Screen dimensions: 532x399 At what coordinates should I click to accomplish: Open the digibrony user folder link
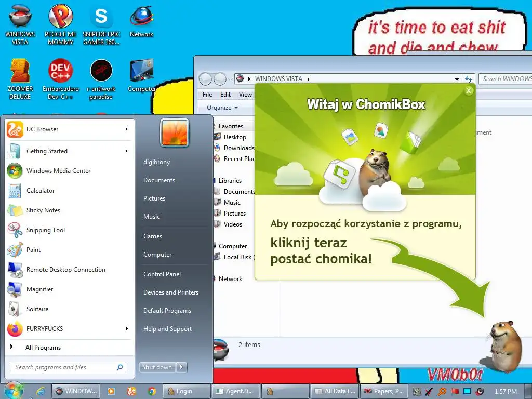[x=156, y=162]
